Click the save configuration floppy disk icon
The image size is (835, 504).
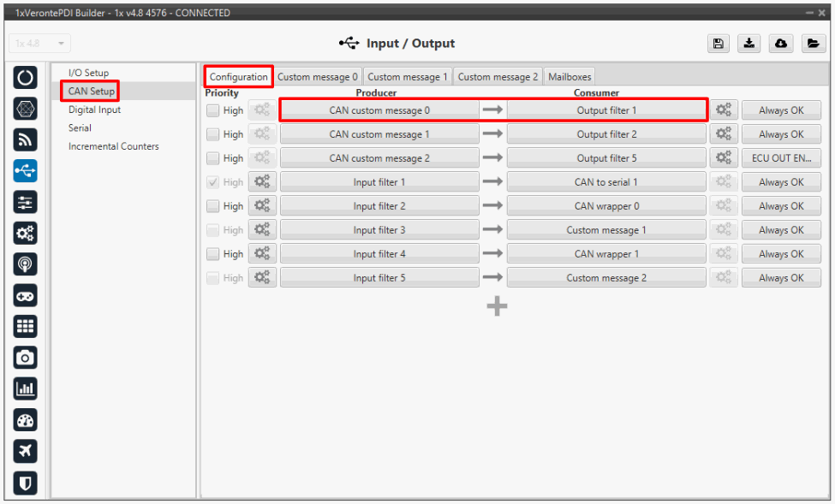718,44
